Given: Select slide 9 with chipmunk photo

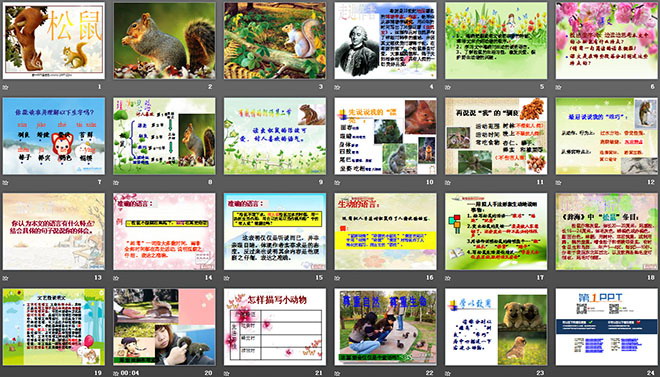Looking at the screenshot, I should click(x=275, y=136).
